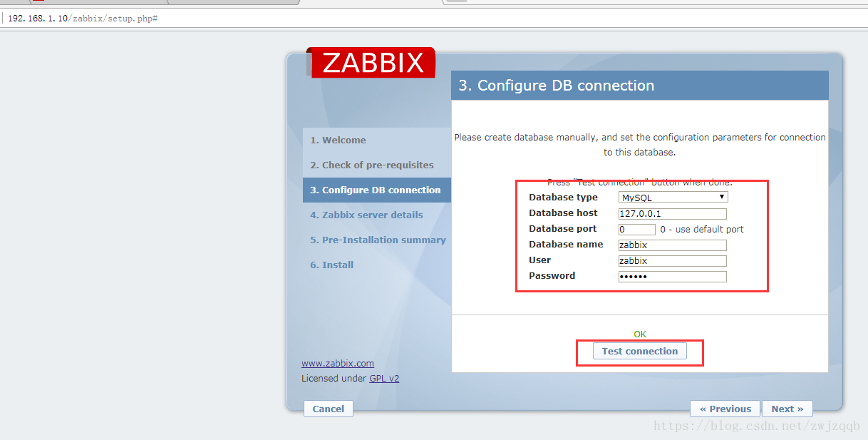Click the 'Database type' label
Viewport: 868px width, 440px height.
click(563, 198)
